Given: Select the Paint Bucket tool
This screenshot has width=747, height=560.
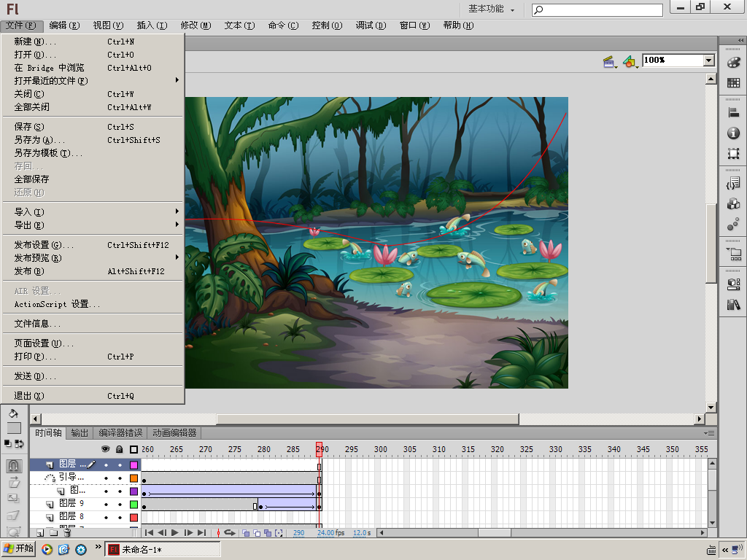Looking at the screenshot, I should [x=13, y=413].
